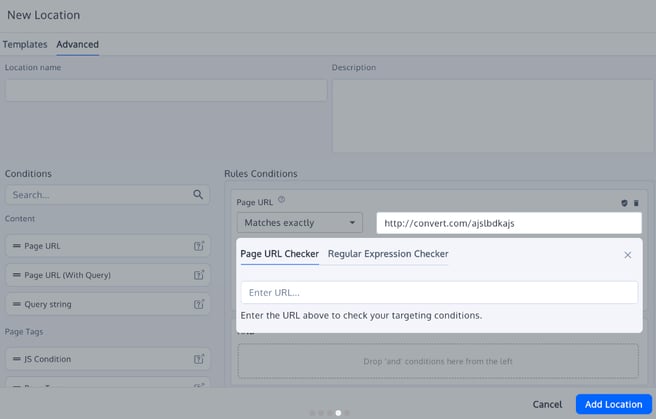Switch to the Templates tab
This screenshot has height=419, width=656.
[25, 44]
